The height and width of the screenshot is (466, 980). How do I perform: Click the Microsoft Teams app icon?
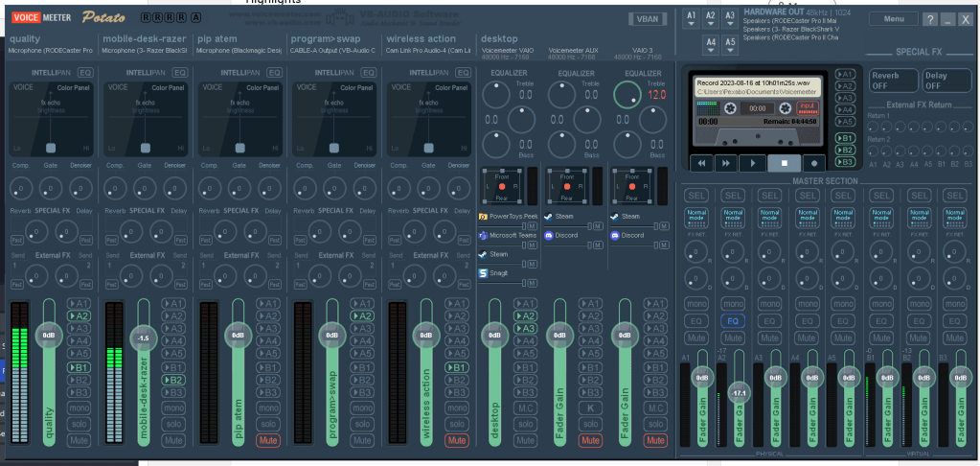[x=483, y=235]
